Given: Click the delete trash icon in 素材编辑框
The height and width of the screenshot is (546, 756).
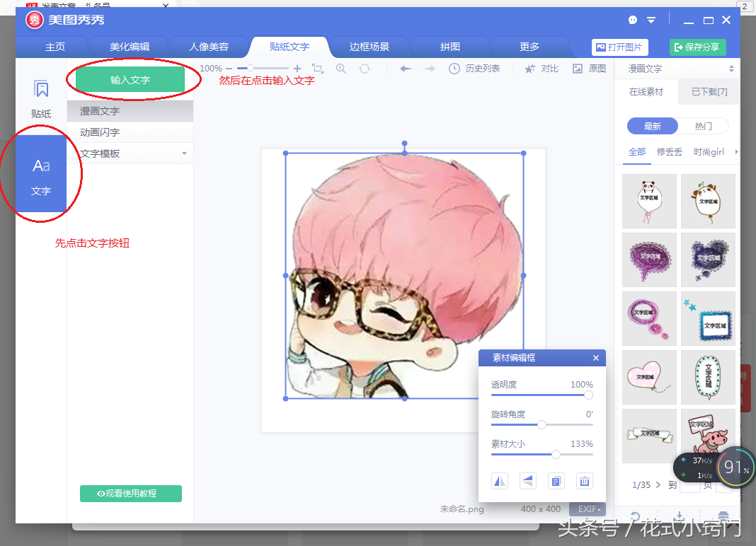Looking at the screenshot, I should click(585, 481).
